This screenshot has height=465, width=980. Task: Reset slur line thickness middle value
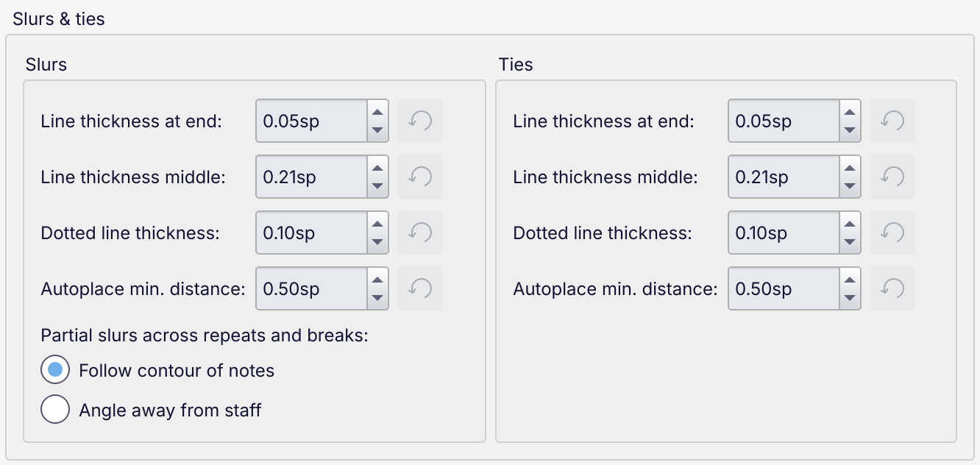[x=420, y=177]
